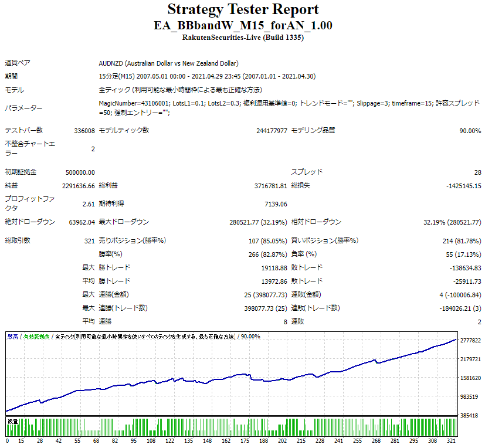Select the プロフィットファクタ 2.61 value
Viewport: 485px width, 448px height.
(89, 204)
